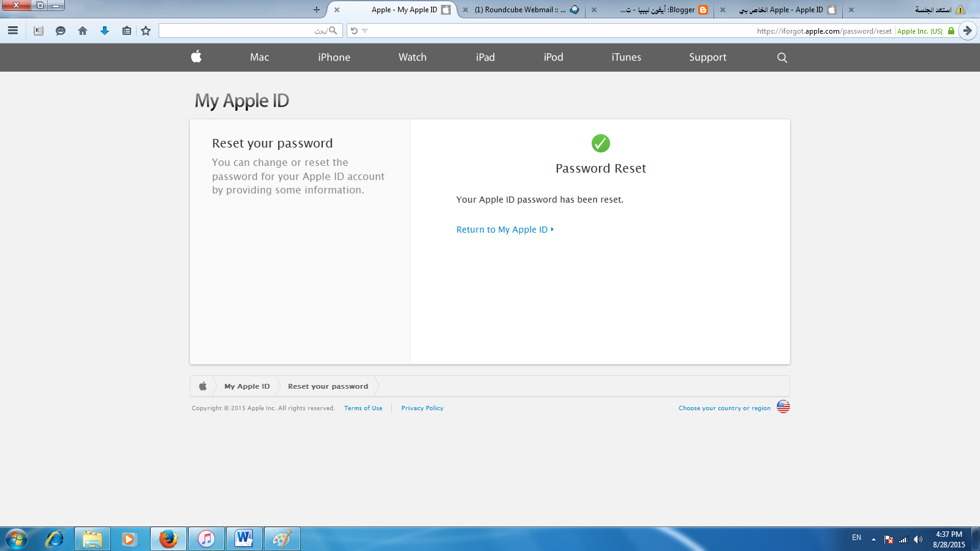Open the Windows Start menu
Screen dimensions: 980x551
click(x=17, y=539)
